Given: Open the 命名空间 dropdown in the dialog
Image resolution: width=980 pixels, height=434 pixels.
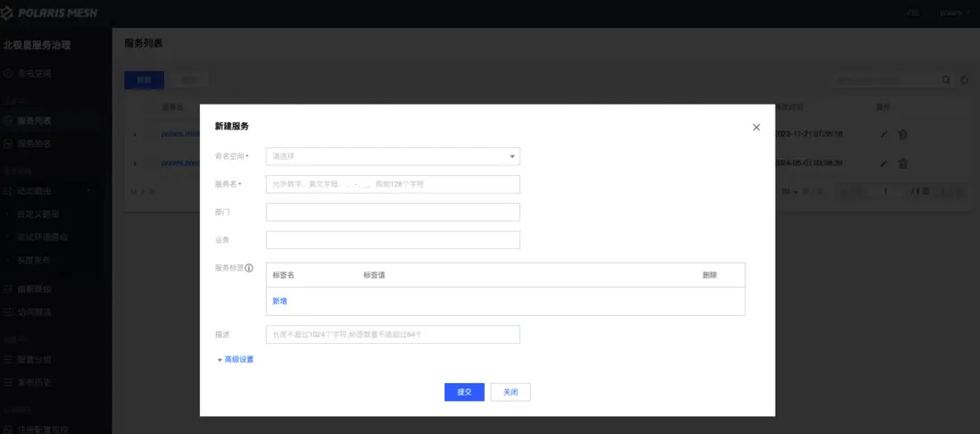Looking at the screenshot, I should pos(393,156).
